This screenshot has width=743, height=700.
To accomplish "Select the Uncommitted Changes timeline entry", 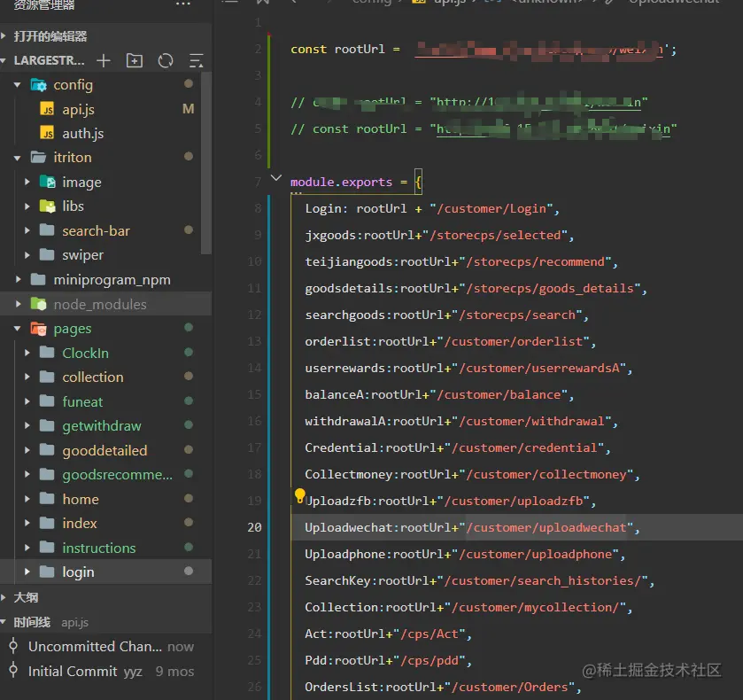I will click(x=105, y=647).
